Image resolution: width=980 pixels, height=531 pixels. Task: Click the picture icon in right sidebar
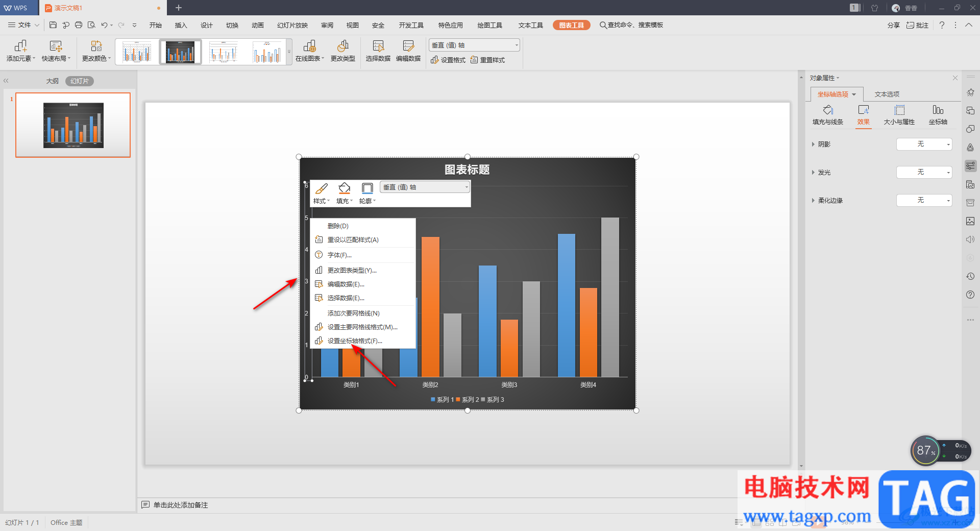pos(970,221)
